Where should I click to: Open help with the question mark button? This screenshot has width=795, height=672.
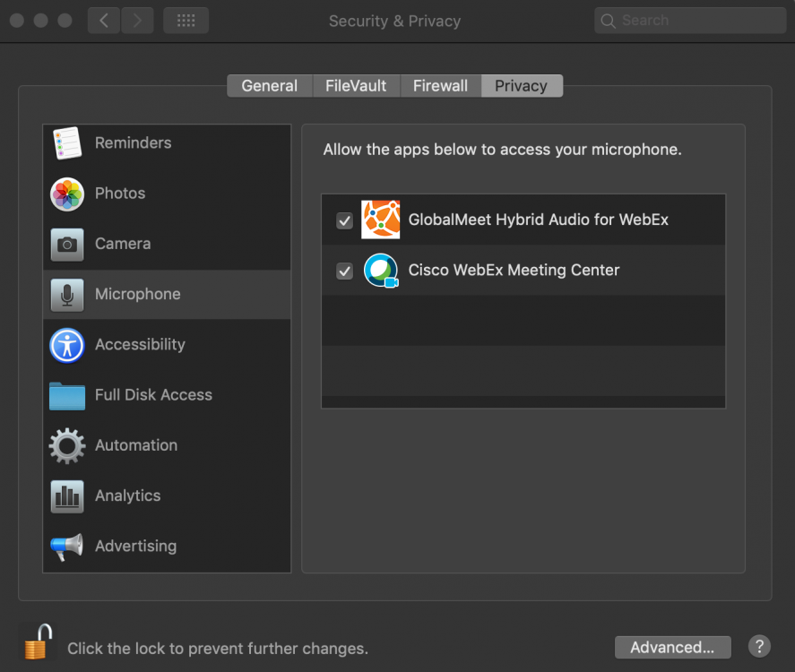coord(758,646)
